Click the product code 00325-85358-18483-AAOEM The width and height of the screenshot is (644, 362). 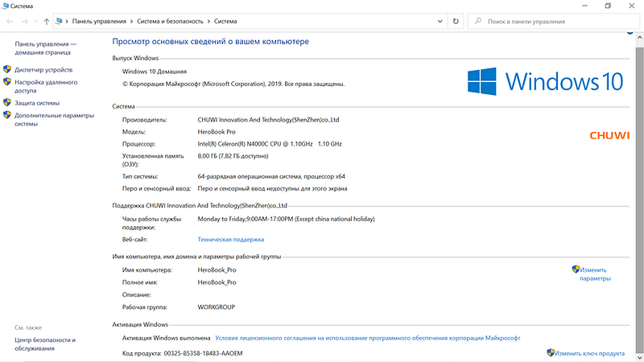203,353
